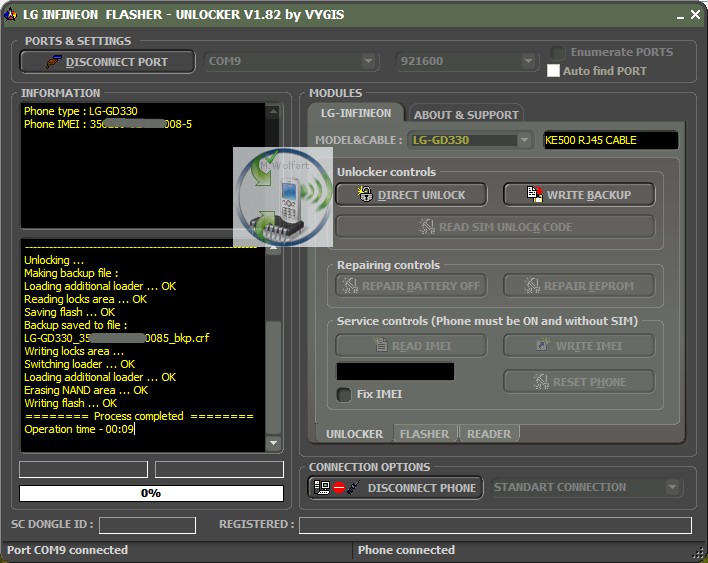Click the application logo in title bar
The width and height of the screenshot is (708, 563).
point(10,15)
